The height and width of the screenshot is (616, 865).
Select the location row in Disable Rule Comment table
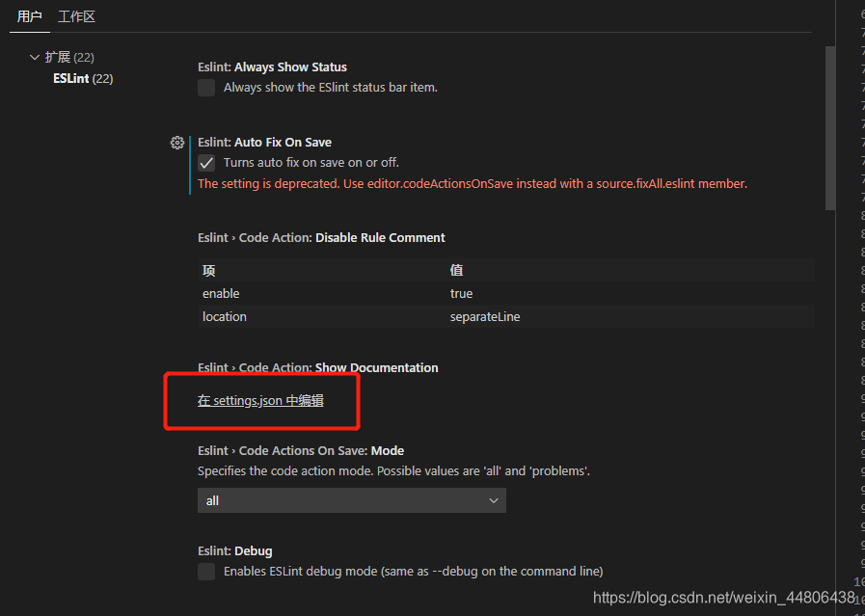point(506,316)
